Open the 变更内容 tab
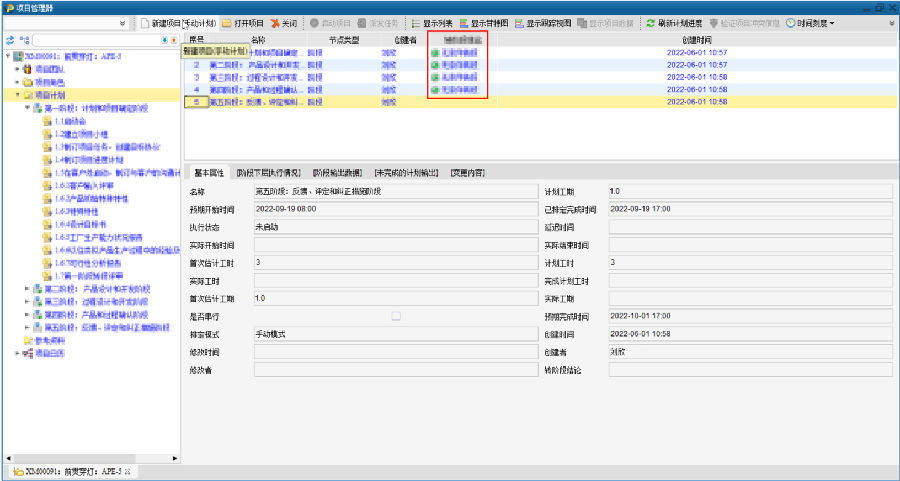This screenshot has height=481, width=900. 467,173
